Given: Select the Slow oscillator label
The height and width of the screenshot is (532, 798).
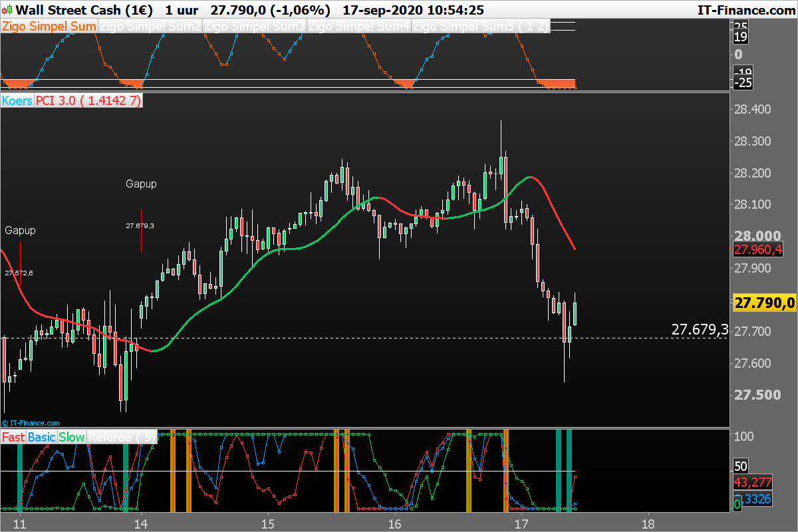Looking at the screenshot, I should coord(72,438).
